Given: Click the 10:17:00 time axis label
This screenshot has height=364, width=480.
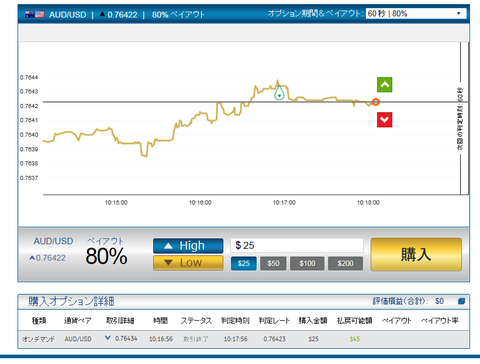Looking at the screenshot, I should tap(284, 202).
